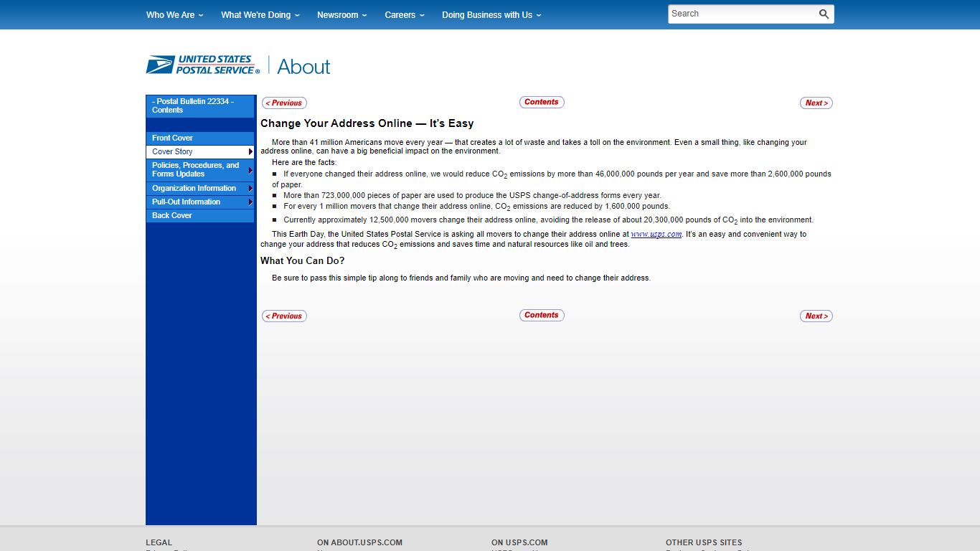Click the heading Change Your Address Online
The width and height of the screenshot is (980, 551).
(x=367, y=123)
